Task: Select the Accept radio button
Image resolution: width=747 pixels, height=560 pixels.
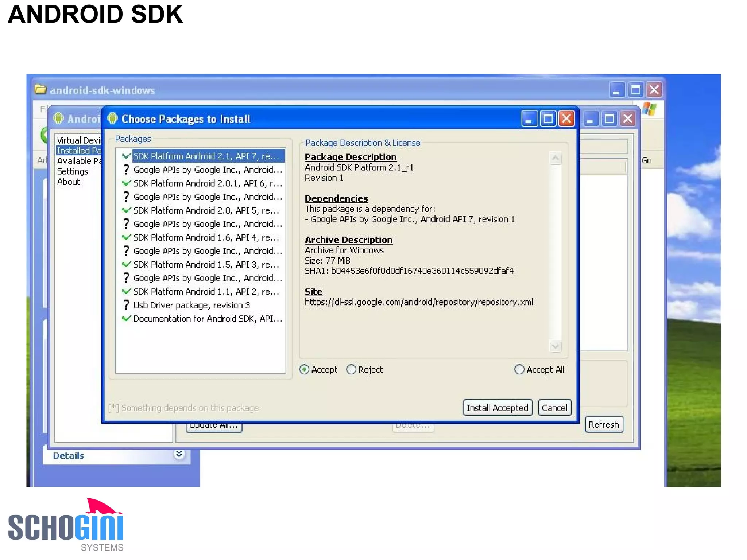Action: (x=304, y=369)
